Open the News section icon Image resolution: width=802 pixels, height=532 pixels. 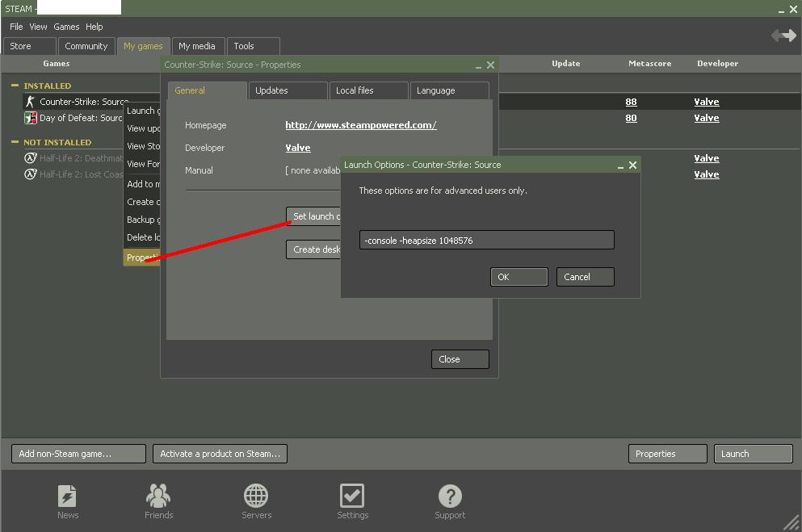click(67, 496)
